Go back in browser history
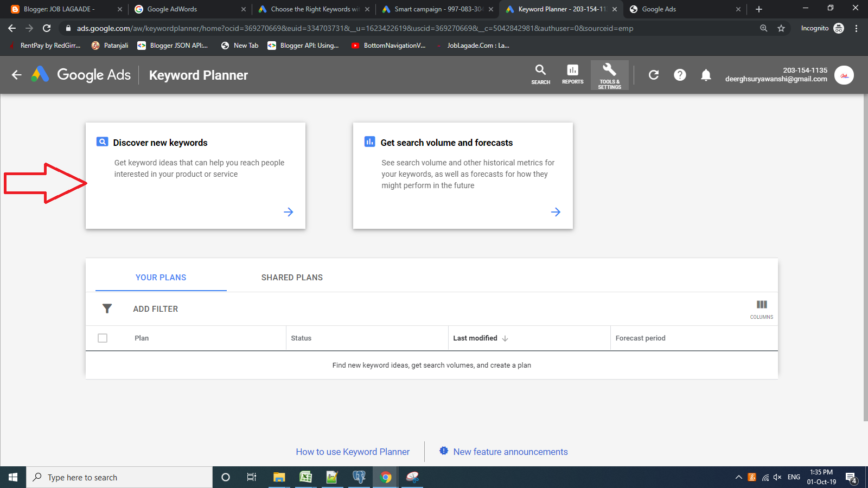Image resolution: width=868 pixels, height=488 pixels. click(x=12, y=28)
